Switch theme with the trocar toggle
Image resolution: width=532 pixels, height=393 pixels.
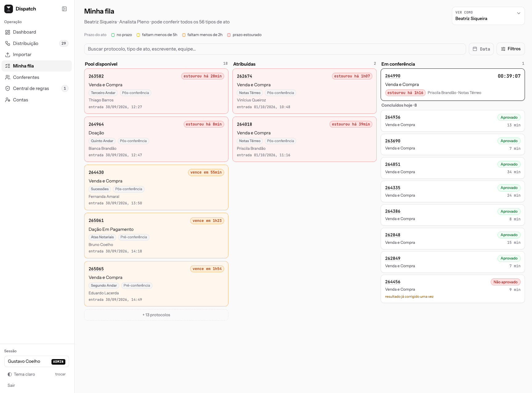[60, 374]
